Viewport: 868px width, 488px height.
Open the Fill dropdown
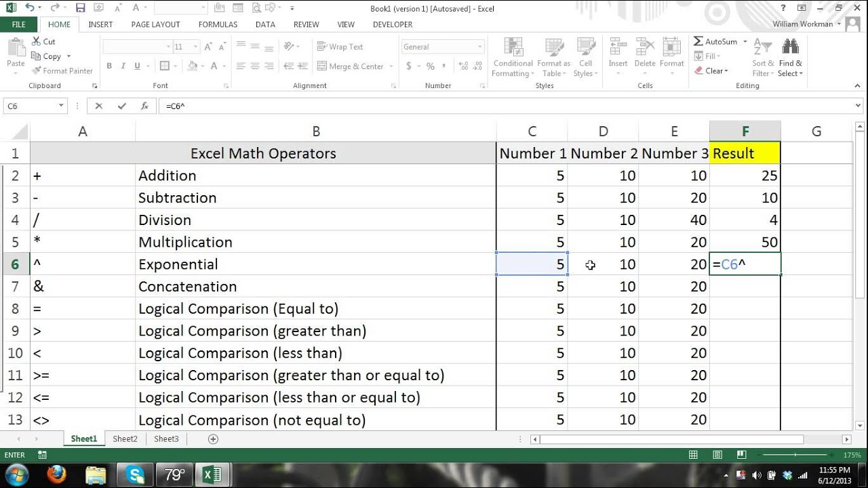pyautogui.click(x=707, y=56)
